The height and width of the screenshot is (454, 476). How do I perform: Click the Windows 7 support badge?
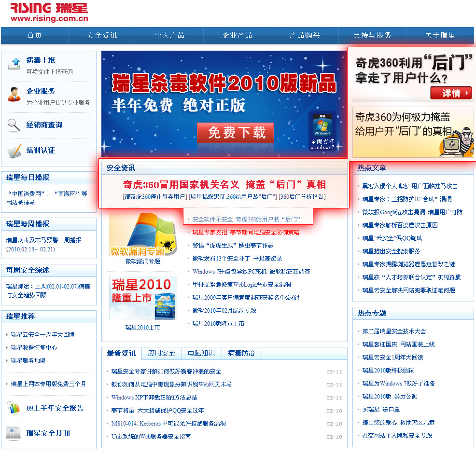coord(322,131)
